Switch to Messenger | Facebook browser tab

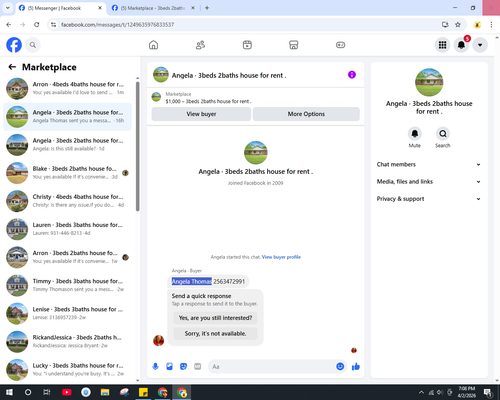[60, 8]
